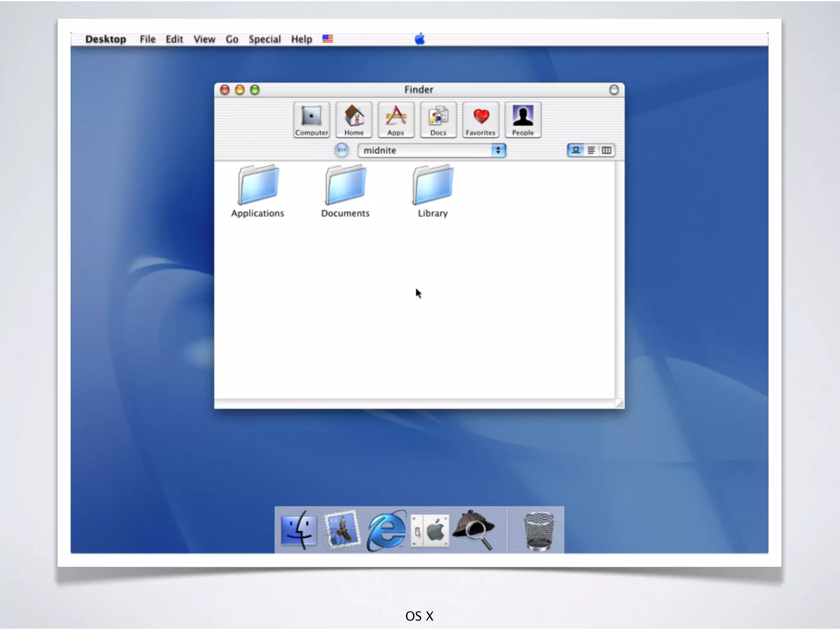
Task: Open the Go menu
Action: 232,39
